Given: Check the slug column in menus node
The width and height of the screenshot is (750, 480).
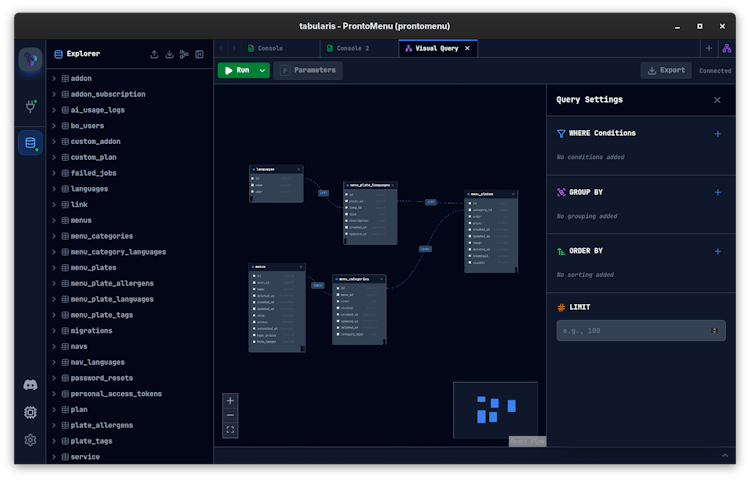Looking at the screenshot, I should [x=254, y=316].
